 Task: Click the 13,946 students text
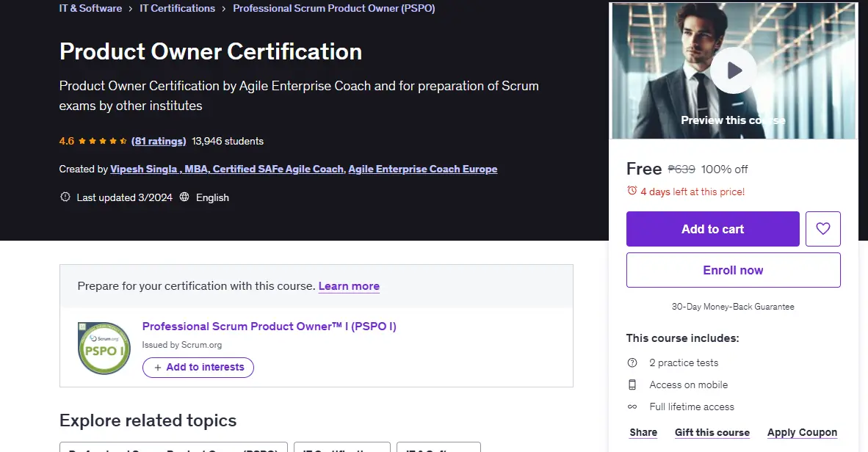[228, 141]
